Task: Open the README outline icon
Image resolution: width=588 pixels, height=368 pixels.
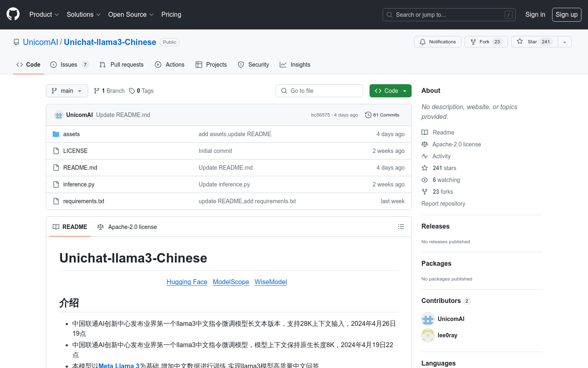Action: tap(401, 227)
